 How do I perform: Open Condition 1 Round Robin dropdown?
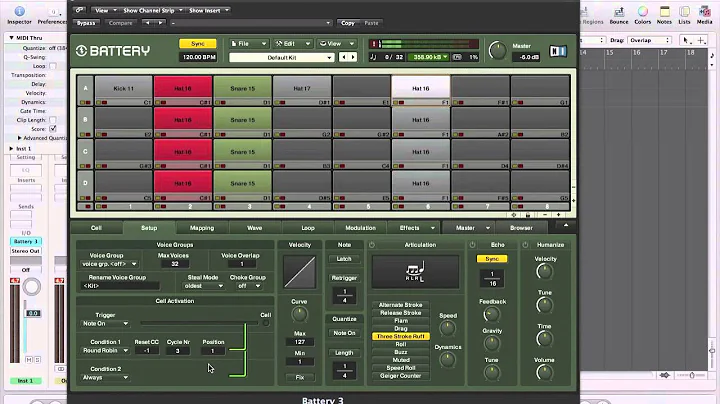pos(105,350)
